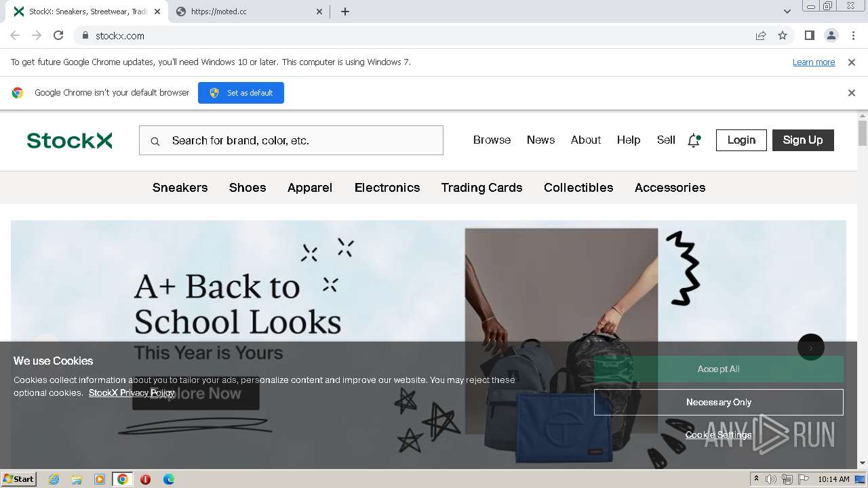
Task: Dismiss the default browser bar
Action: 852,93
